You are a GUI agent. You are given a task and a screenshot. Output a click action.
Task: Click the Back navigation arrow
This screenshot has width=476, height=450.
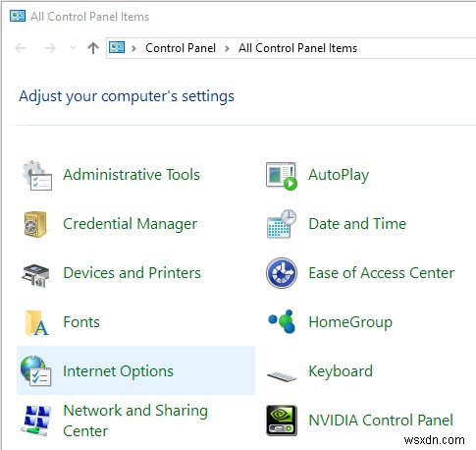pos(21,48)
